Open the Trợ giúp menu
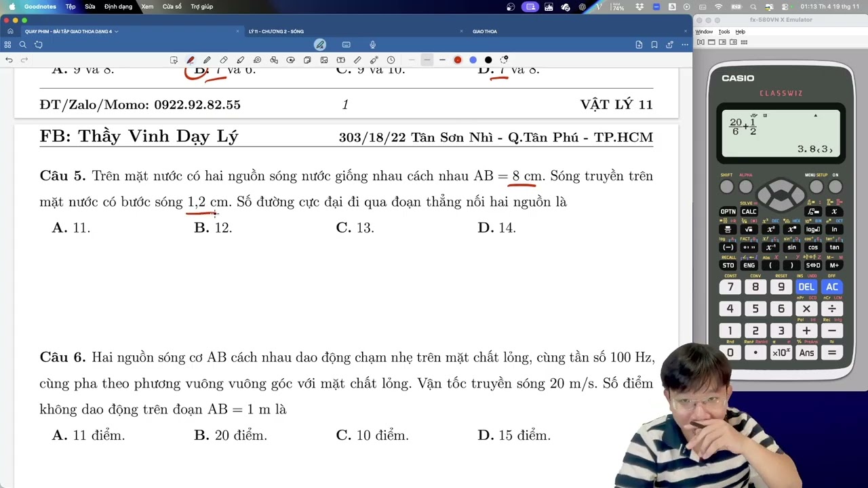The image size is (868, 488). point(202,7)
